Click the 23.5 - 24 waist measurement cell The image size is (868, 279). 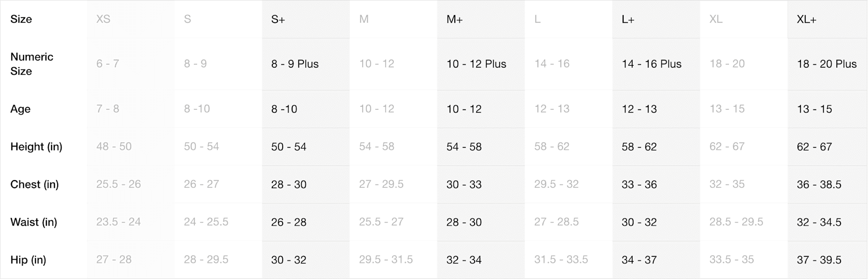119,222
